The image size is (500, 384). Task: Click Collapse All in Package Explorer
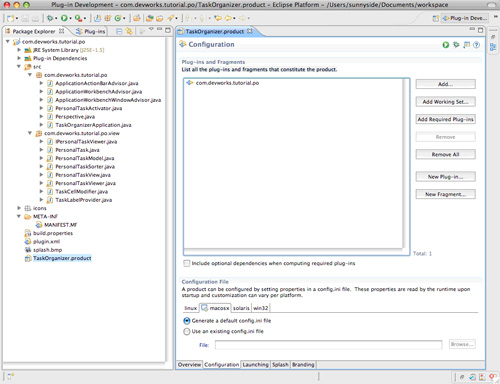119,31
